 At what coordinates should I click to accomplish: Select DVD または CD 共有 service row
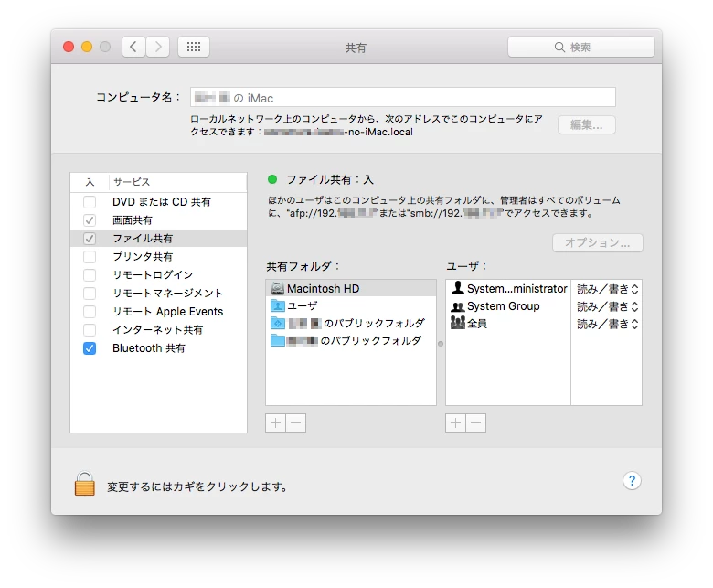159,201
